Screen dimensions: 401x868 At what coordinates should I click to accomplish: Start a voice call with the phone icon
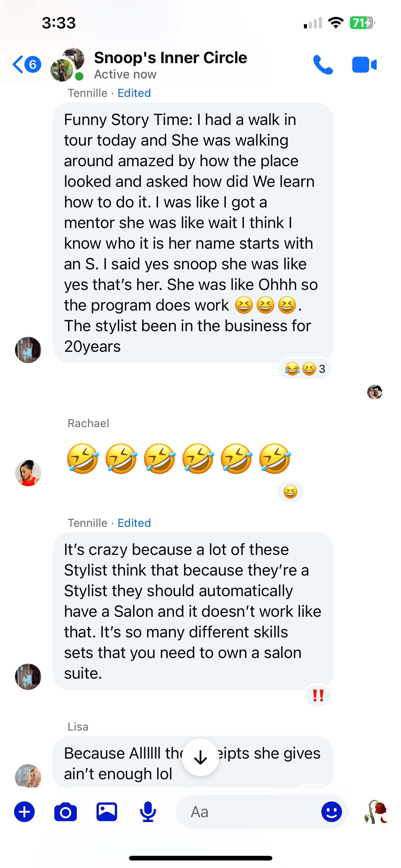tap(323, 64)
